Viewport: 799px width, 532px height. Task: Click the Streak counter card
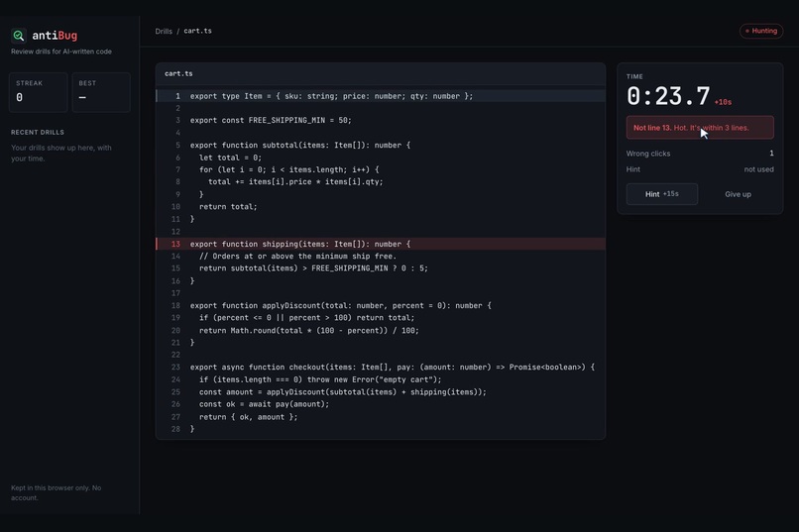(x=39, y=92)
